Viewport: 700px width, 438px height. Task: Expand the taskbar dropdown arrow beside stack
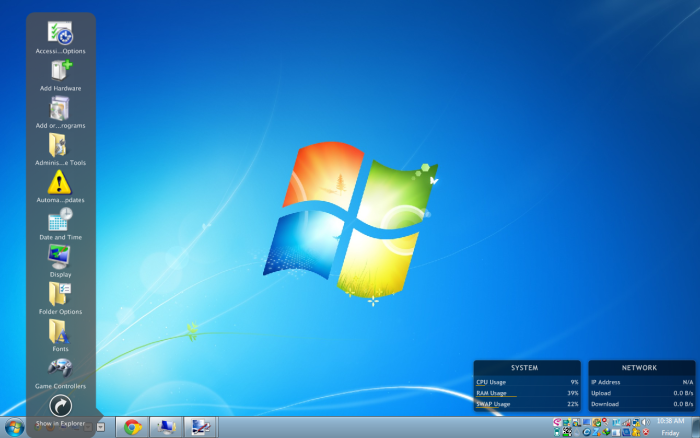(x=101, y=427)
